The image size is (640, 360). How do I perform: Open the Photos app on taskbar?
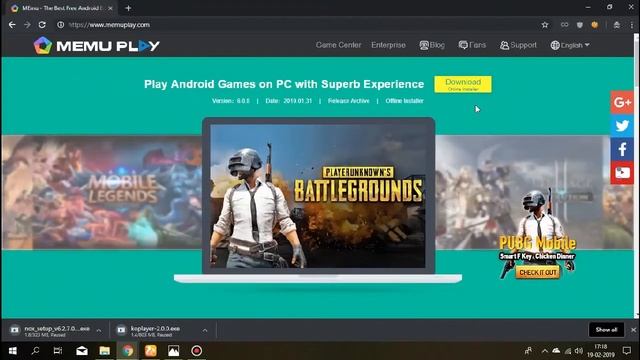(173, 351)
